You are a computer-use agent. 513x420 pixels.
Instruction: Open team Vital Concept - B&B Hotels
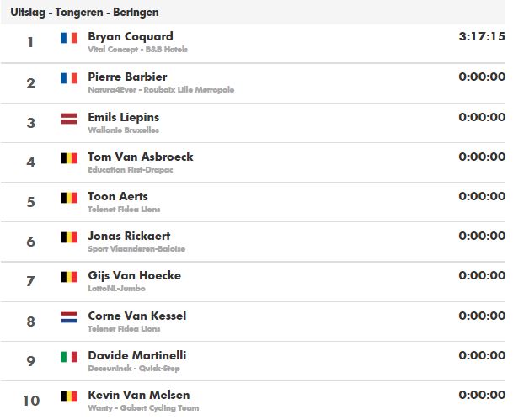(x=138, y=50)
